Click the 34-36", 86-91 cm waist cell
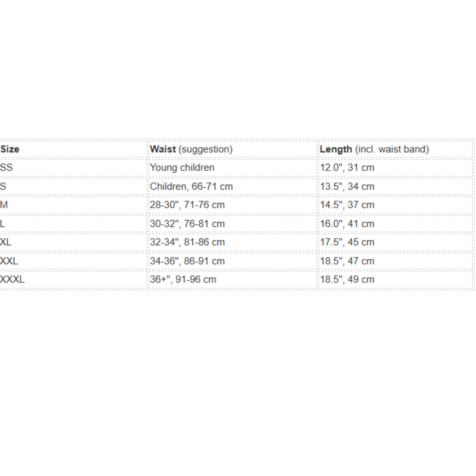The width and height of the screenshot is (476, 476). click(x=187, y=261)
